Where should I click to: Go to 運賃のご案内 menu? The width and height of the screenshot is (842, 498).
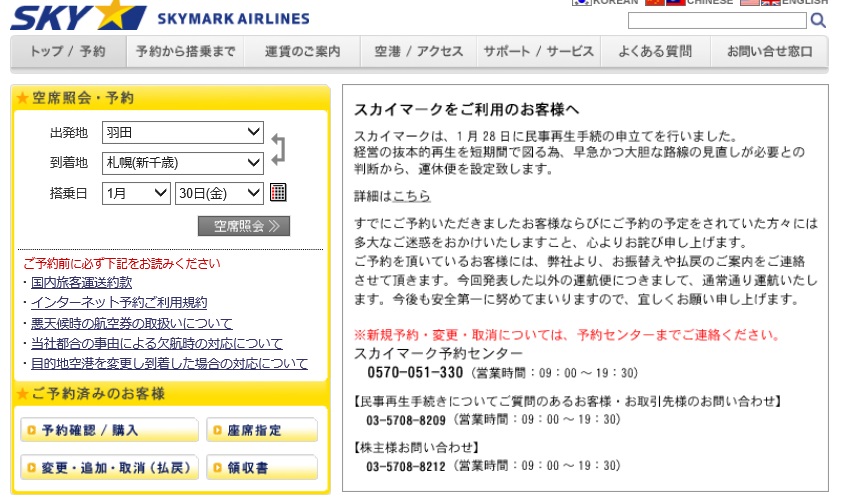302,52
